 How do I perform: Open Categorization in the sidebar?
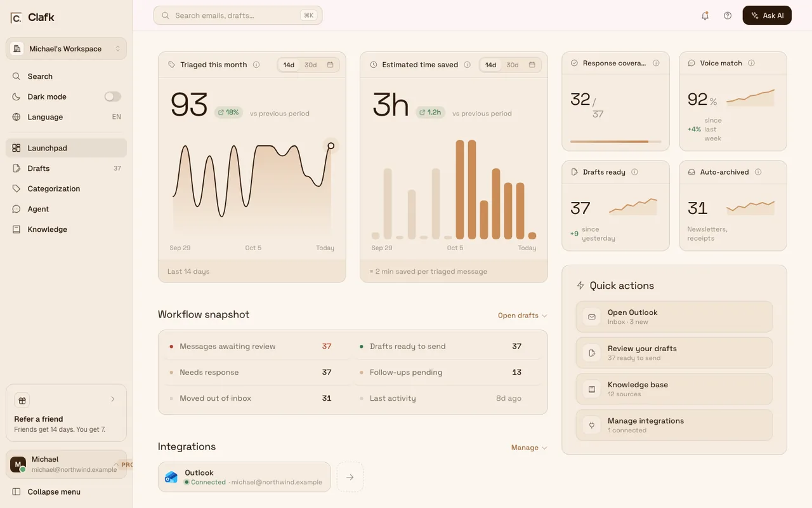pos(66,189)
